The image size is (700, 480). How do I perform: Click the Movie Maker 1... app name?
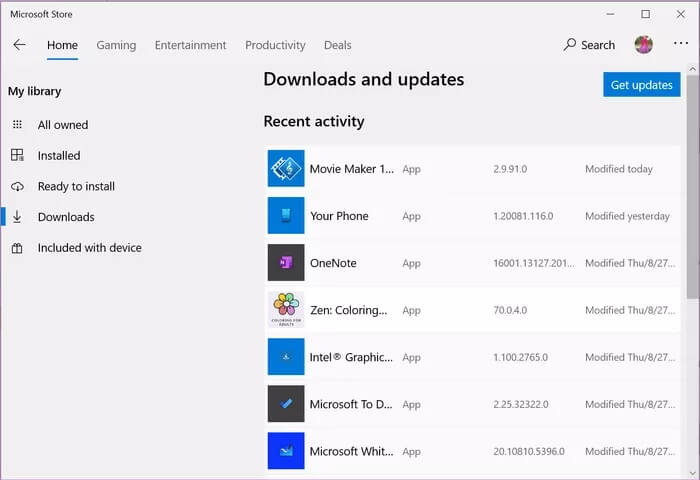tap(352, 169)
